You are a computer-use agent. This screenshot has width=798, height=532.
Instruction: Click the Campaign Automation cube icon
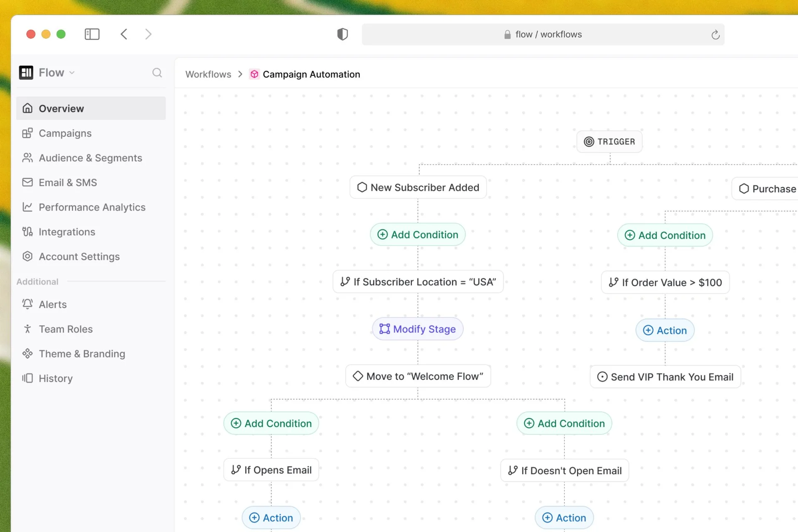(254, 74)
